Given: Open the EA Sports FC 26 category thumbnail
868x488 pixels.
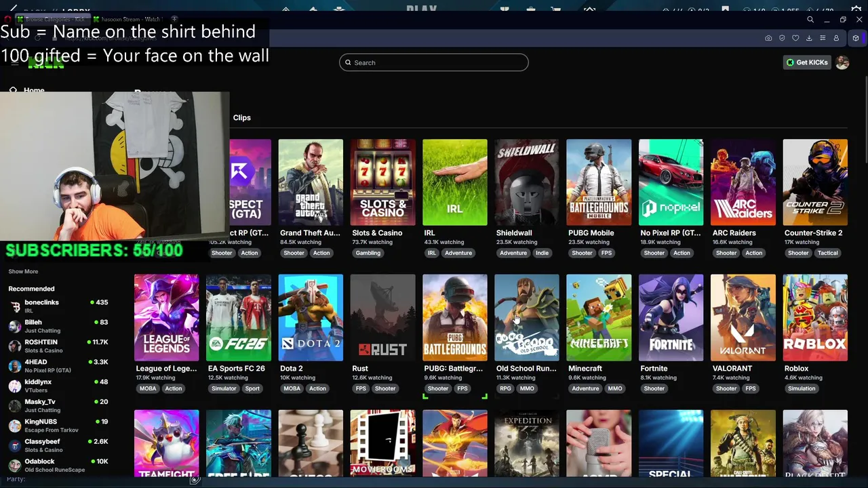Looking at the screenshot, I should [239, 318].
